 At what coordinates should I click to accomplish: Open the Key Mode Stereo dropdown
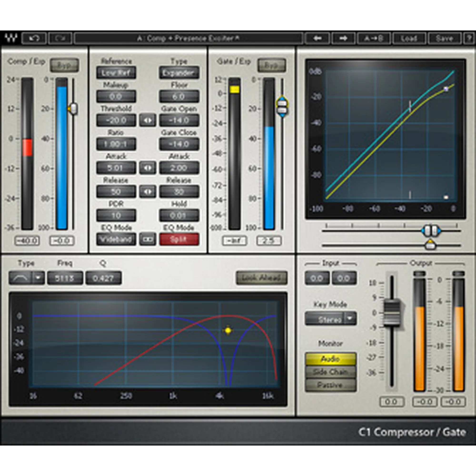tap(350, 318)
